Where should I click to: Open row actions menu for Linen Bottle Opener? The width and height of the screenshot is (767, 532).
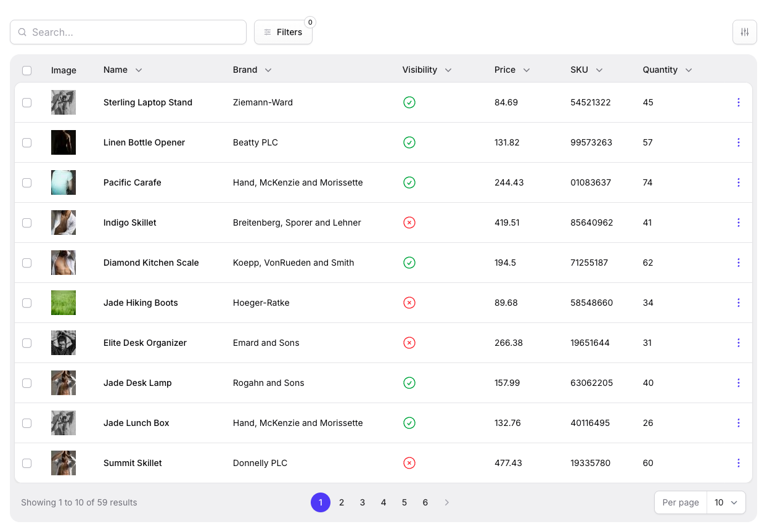pos(738,142)
